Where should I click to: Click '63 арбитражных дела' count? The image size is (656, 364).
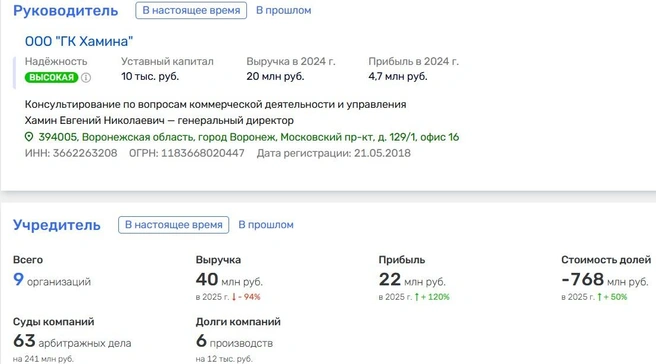72,341
